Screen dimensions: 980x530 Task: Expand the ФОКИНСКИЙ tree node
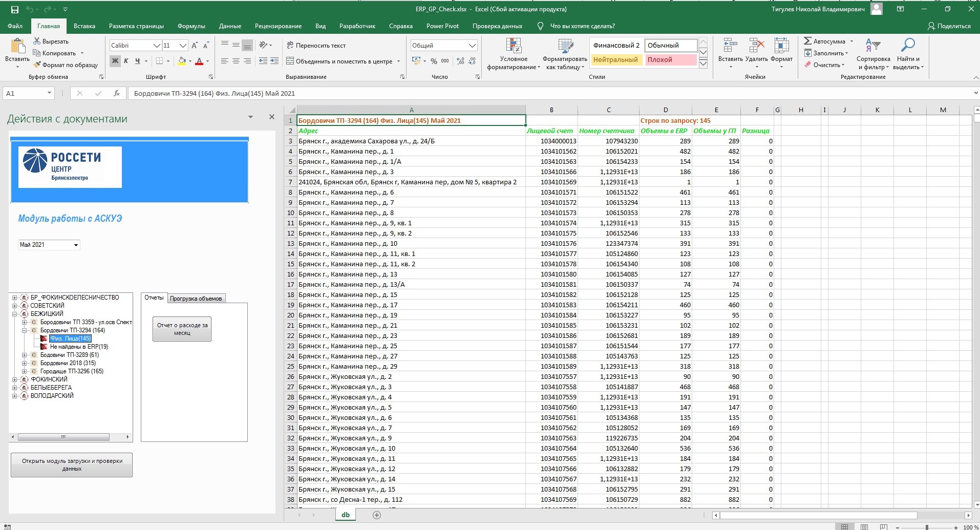tap(15, 379)
